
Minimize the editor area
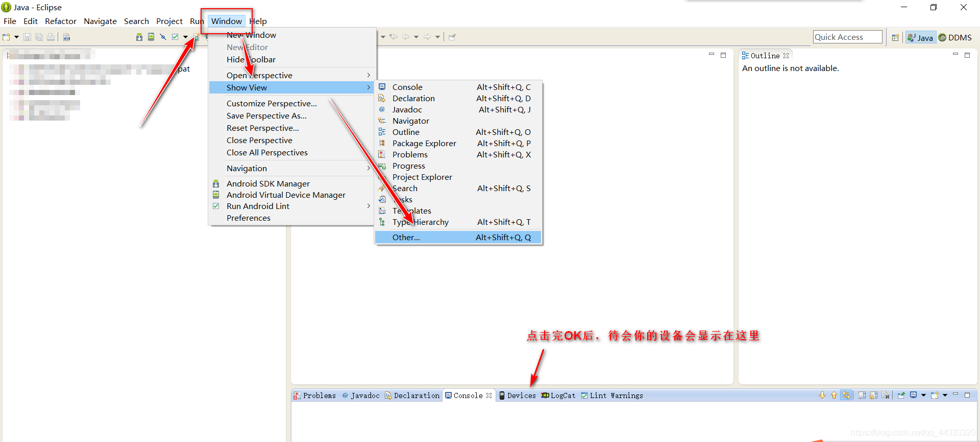click(x=712, y=55)
